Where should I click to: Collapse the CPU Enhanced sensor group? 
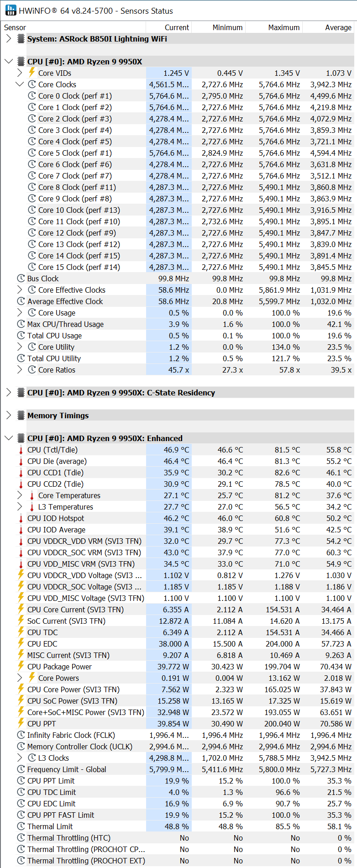point(9,438)
